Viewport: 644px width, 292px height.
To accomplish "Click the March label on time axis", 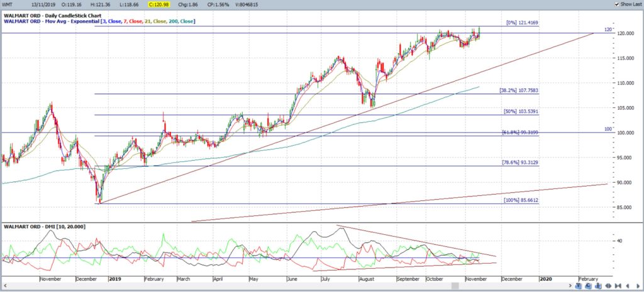I will [184, 279].
